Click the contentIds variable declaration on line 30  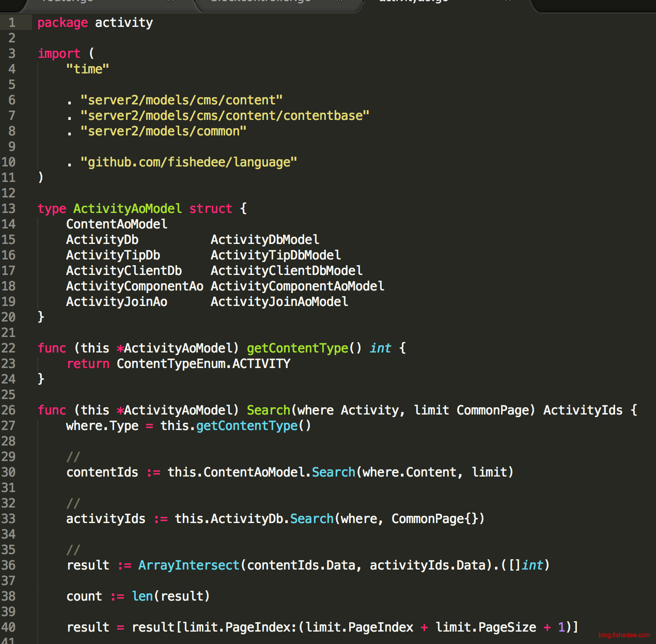[x=102, y=472]
